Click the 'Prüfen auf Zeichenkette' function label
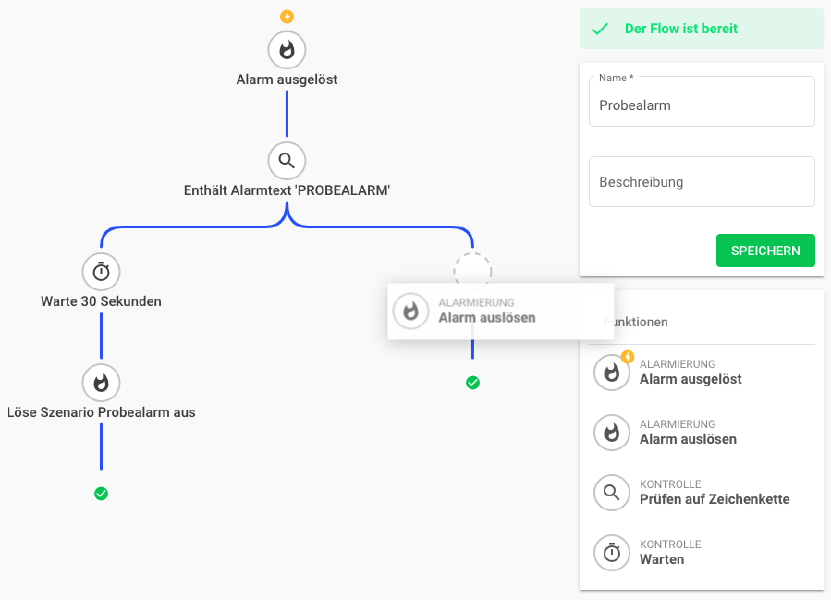 click(714, 500)
